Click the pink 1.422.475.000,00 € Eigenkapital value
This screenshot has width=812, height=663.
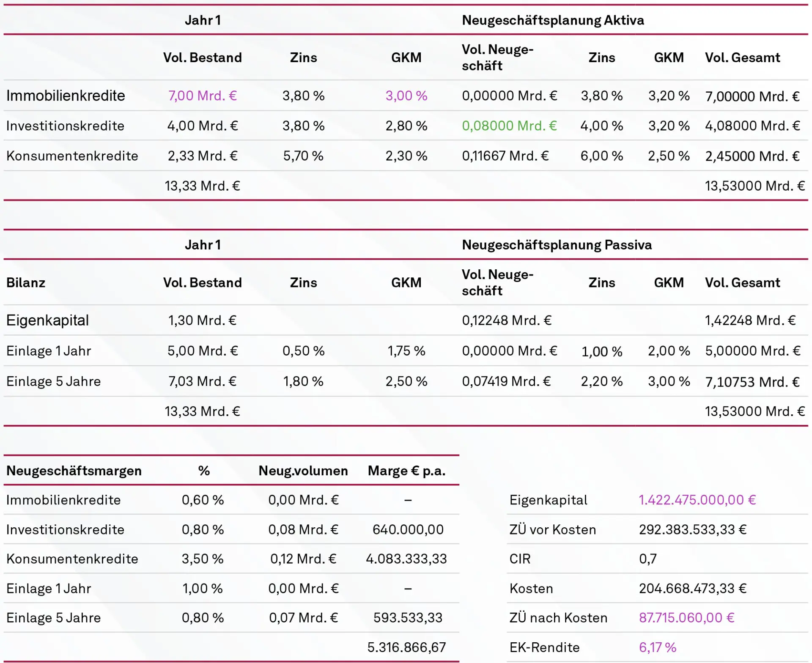pos(697,500)
